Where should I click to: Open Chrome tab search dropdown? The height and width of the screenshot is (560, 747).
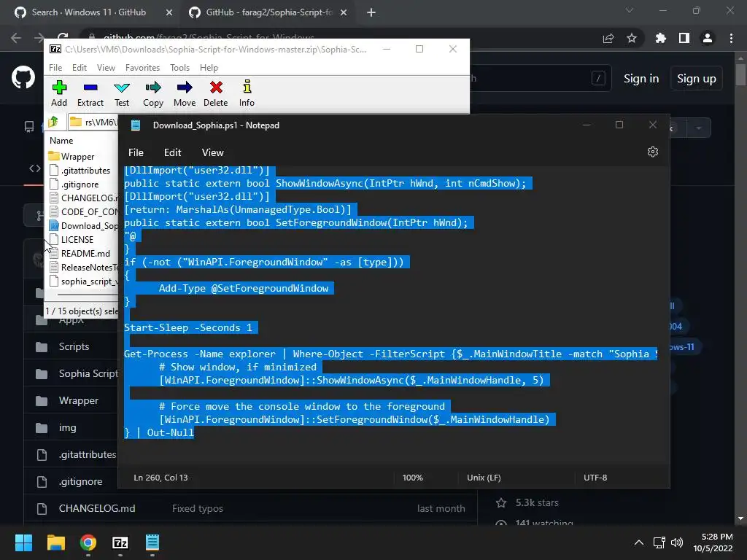coord(630,10)
